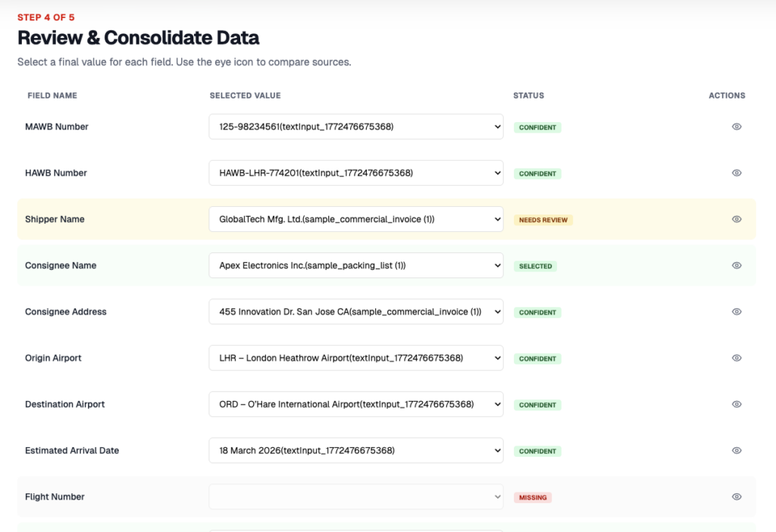Click eye icon for Origin Airport

coord(736,358)
